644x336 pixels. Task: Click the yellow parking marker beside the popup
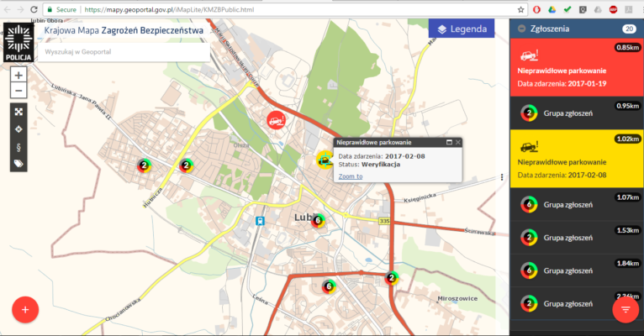325,159
